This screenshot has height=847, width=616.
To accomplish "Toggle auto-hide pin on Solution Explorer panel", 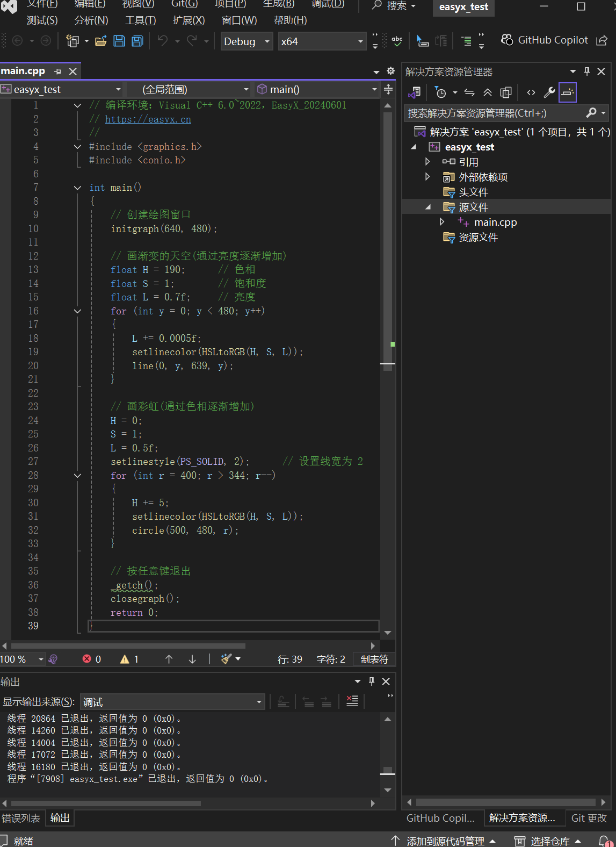I will pos(587,71).
